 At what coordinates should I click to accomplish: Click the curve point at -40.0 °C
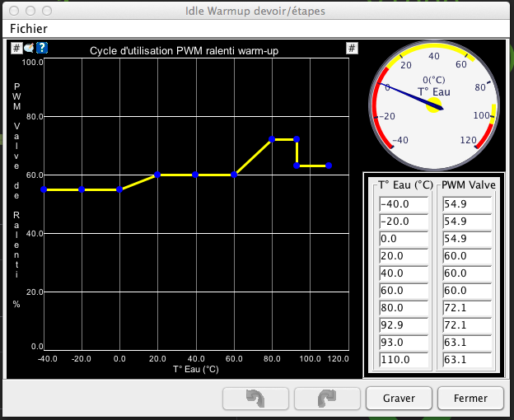(x=44, y=189)
